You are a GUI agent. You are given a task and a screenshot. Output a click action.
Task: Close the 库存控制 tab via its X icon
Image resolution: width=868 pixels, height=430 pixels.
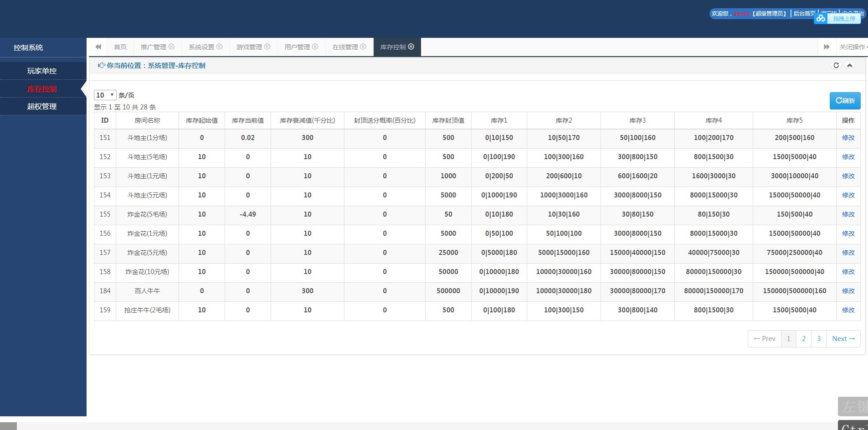(x=411, y=47)
